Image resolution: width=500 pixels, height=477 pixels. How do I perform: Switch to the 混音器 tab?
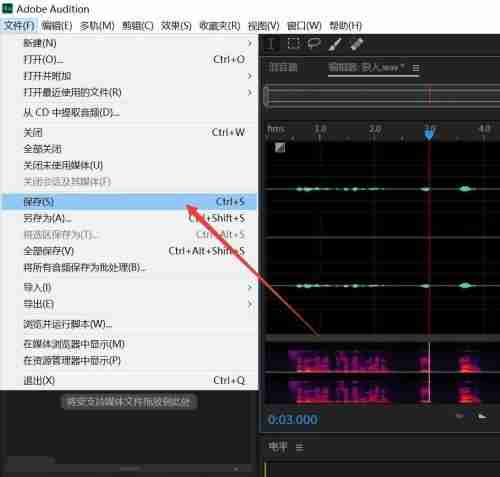click(x=283, y=68)
